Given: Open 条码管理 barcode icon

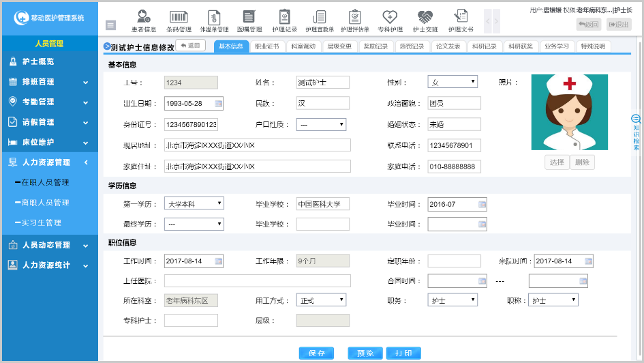Looking at the screenshot, I should [180, 20].
